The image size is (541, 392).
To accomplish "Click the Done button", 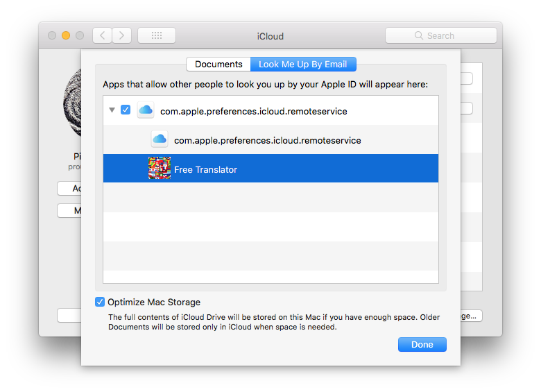I will (422, 344).
